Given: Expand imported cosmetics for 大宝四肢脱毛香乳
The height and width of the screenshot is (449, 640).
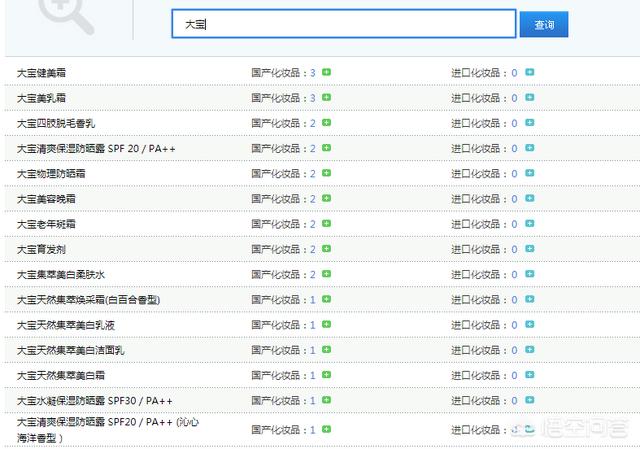Looking at the screenshot, I should 529,123.
